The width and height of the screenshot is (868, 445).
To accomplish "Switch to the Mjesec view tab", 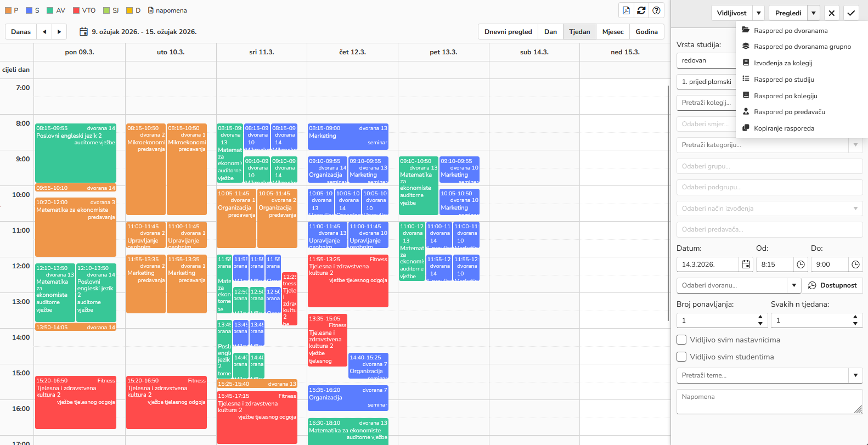I will point(612,32).
